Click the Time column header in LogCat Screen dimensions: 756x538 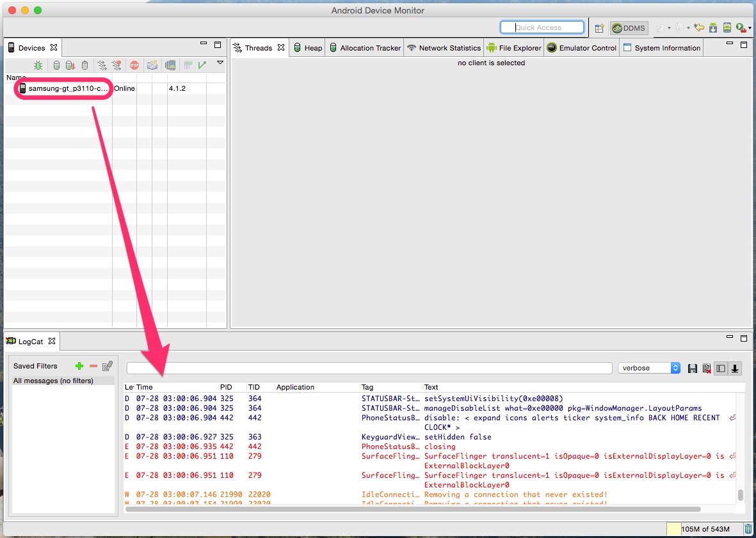177,387
